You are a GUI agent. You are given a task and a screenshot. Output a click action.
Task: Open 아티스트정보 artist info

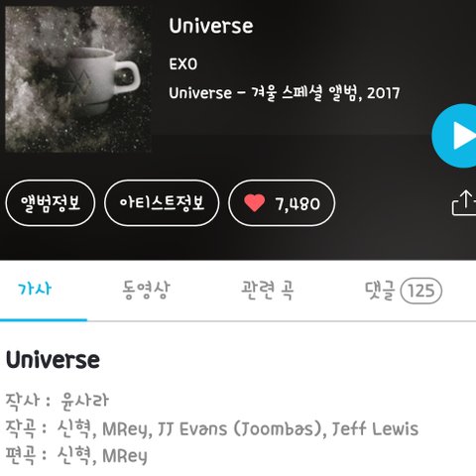[x=162, y=202]
